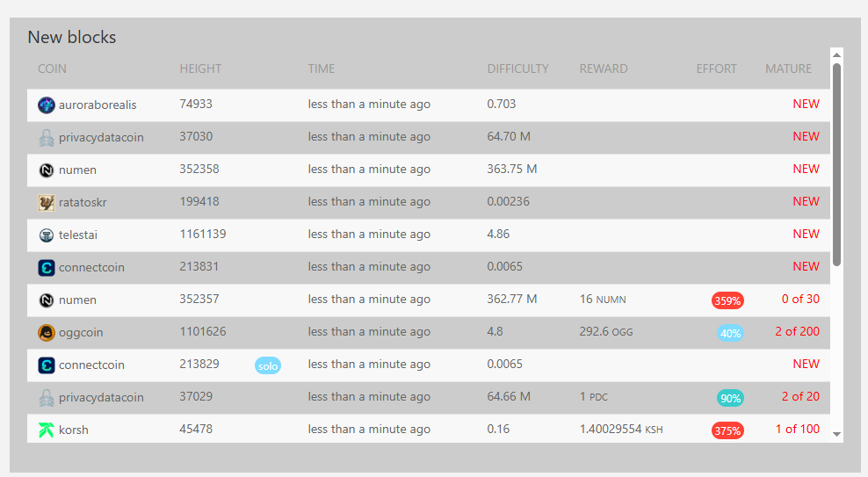Click the scrollbar up arrow

coord(837,54)
